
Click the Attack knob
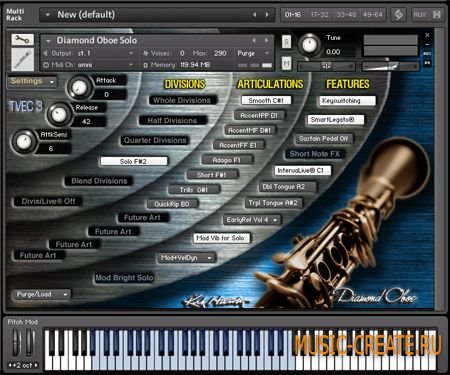(x=79, y=87)
